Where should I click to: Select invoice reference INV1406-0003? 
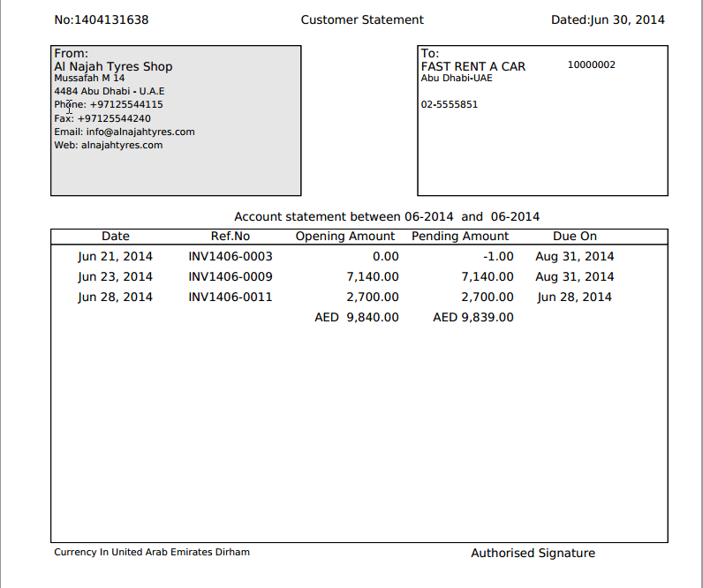(x=231, y=256)
